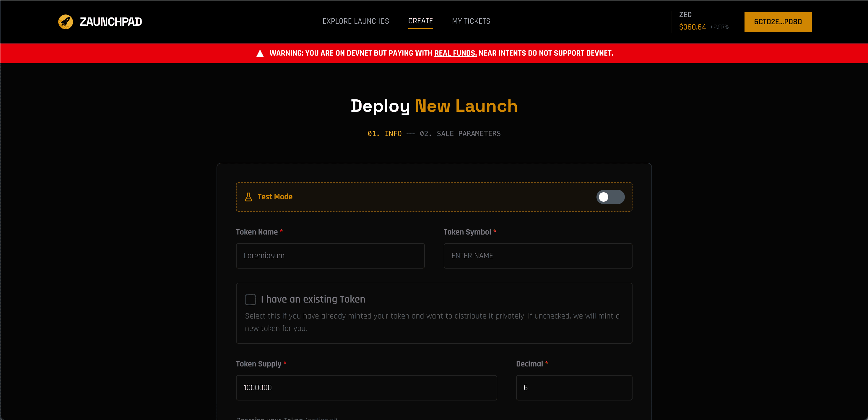Screen dimensions: 868x420
Task: Click the flask icon next to Test Mode
Action: 249,197
